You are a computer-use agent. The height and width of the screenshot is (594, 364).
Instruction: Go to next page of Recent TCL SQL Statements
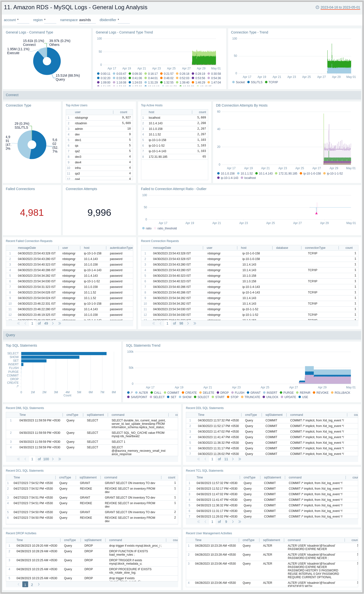click(233, 522)
